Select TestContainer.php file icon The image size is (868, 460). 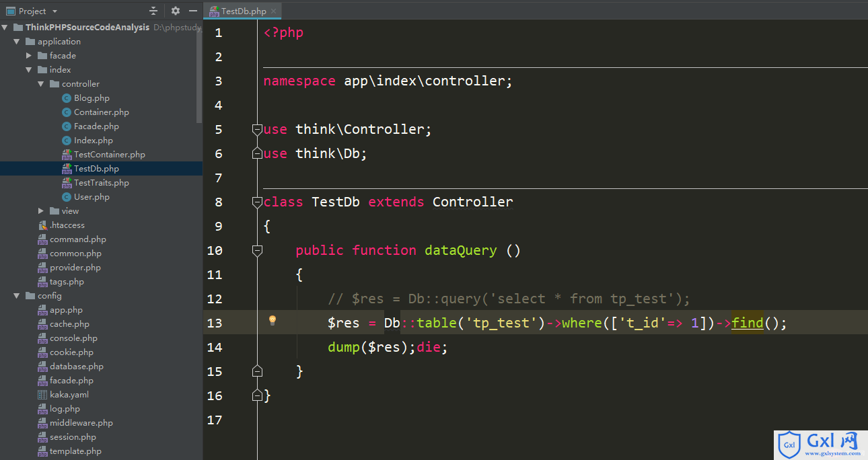67,155
